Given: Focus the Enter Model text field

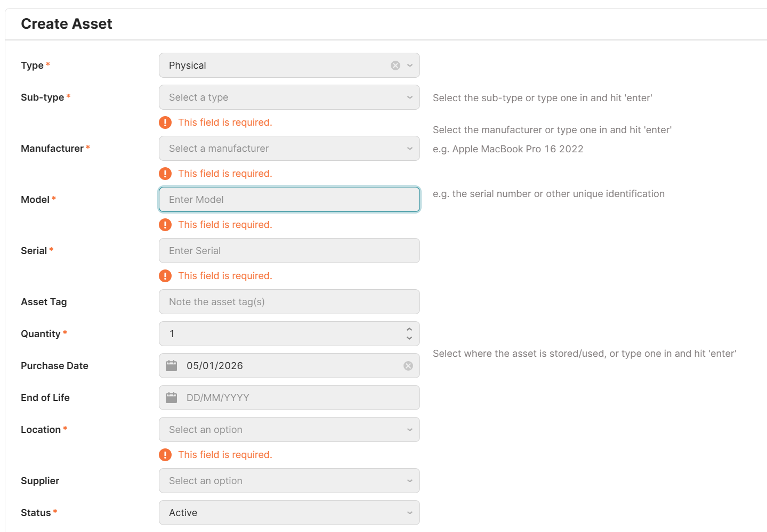Looking at the screenshot, I should 289,200.
